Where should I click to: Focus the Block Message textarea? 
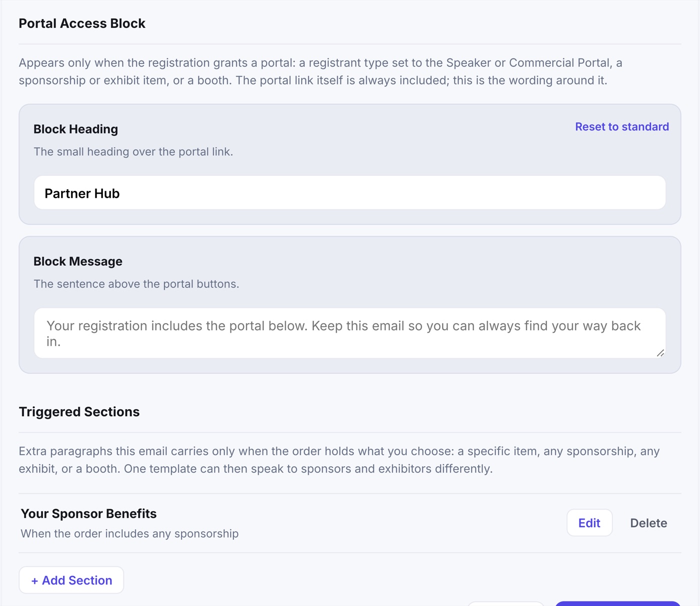click(349, 333)
